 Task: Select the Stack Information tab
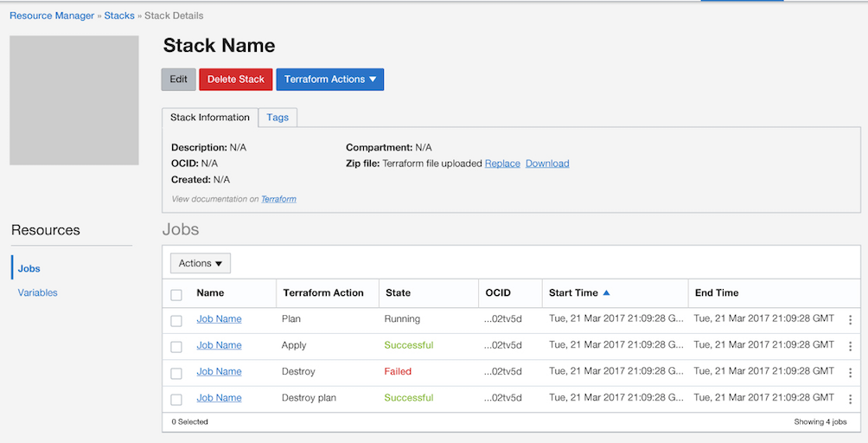point(210,118)
